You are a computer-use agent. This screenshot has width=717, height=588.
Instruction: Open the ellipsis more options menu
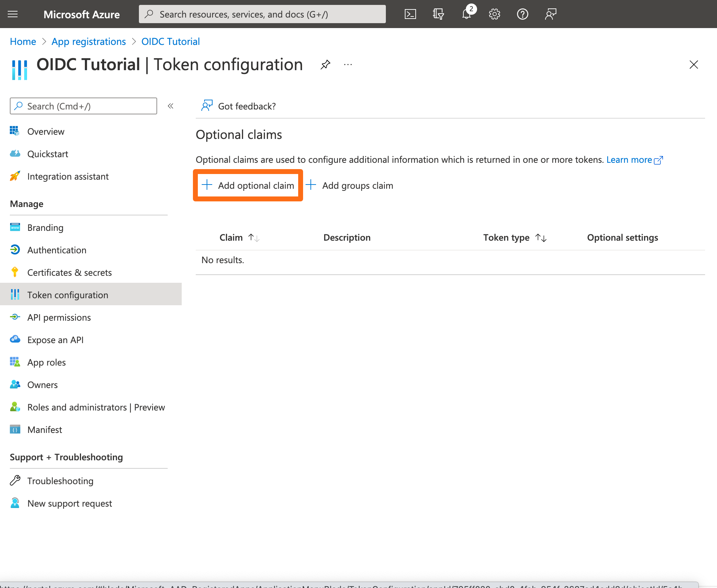click(x=348, y=65)
